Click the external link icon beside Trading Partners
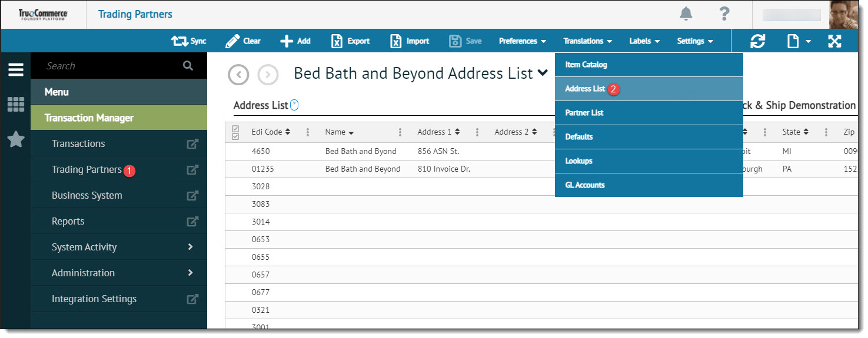 click(x=192, y=169)
